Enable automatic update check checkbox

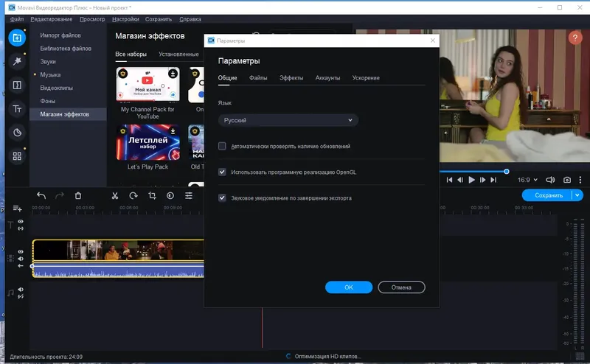(222, 146)
